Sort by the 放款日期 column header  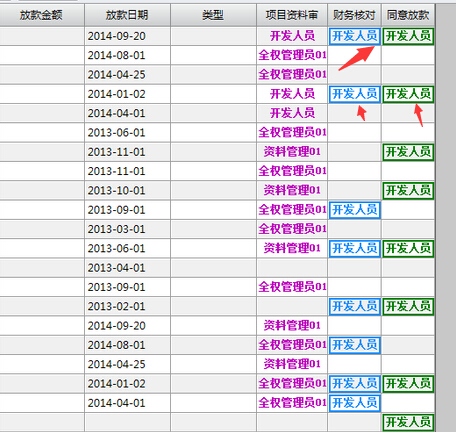[x=127, y=15]
